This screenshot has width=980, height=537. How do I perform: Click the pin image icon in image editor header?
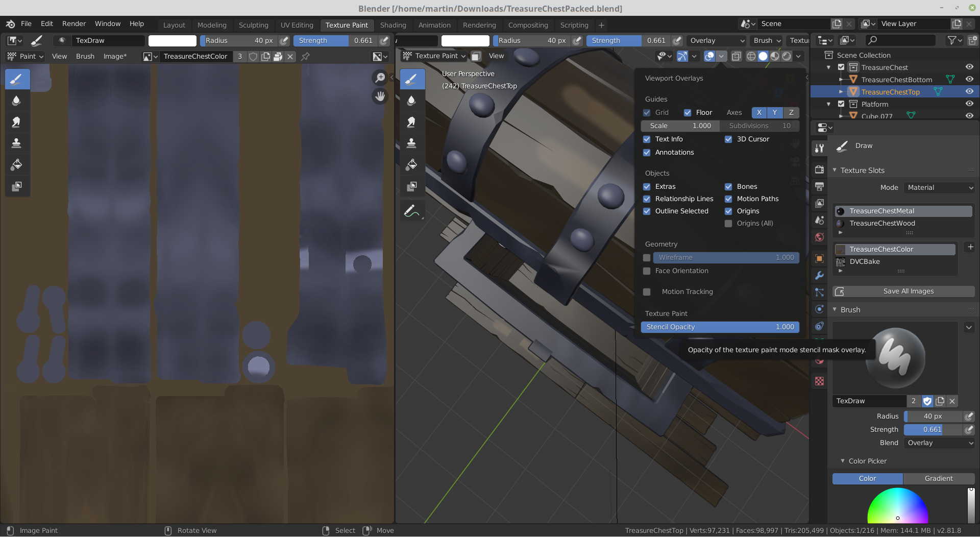click(305, 57)
